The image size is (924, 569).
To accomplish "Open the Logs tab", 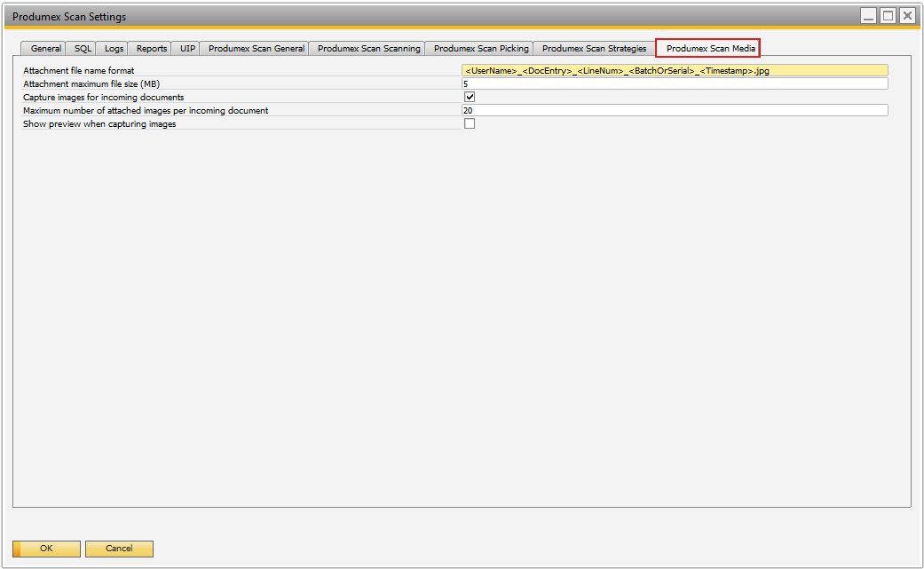I will [x=114, y=49].
